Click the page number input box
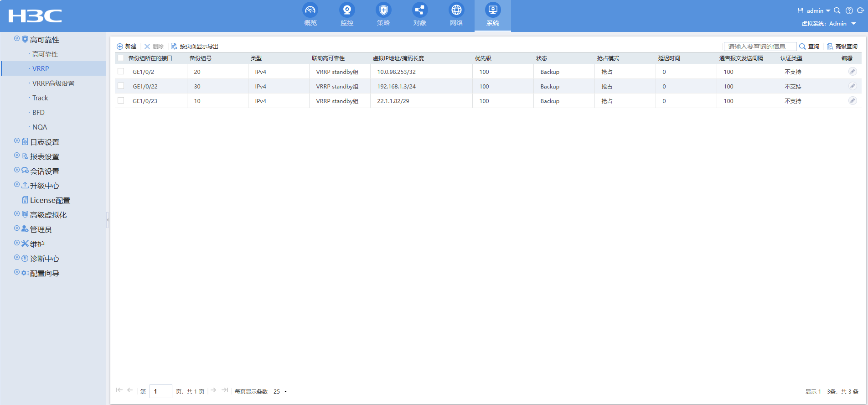 point(161,391)
